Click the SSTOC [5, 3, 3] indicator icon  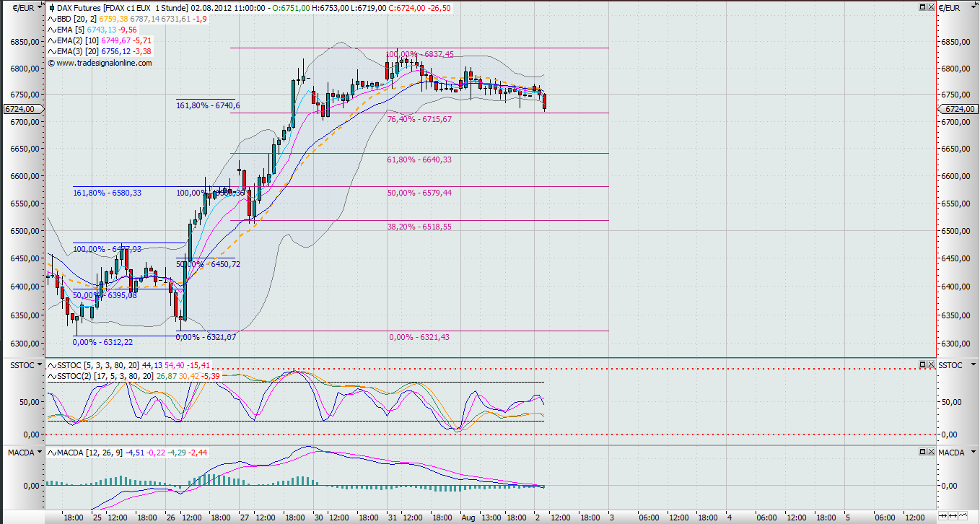51,365
